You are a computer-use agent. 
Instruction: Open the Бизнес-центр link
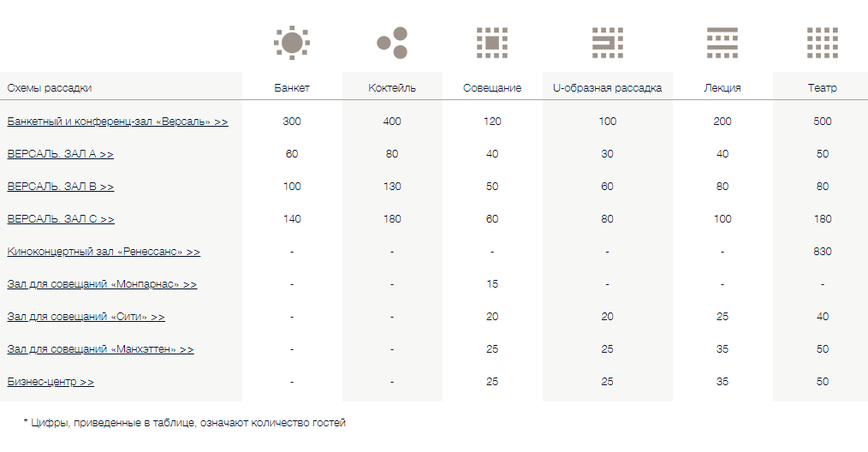[x=51, y=382]
